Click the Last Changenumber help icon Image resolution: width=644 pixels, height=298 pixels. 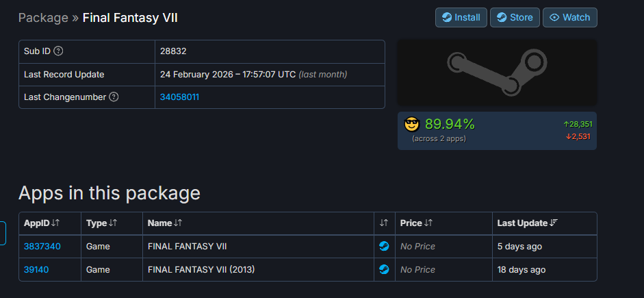[x=114, y=97]
